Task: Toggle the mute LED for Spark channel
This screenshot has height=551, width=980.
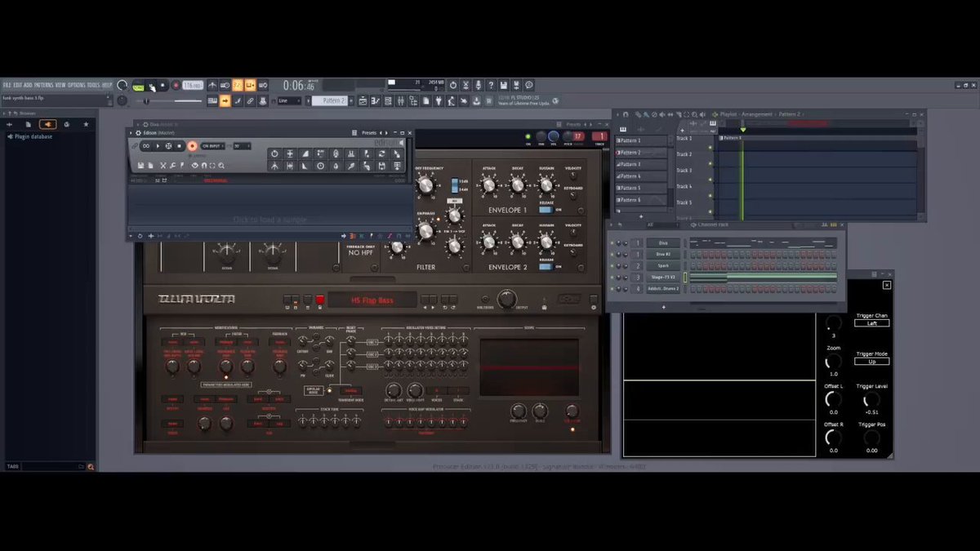Action: [612, 266]
